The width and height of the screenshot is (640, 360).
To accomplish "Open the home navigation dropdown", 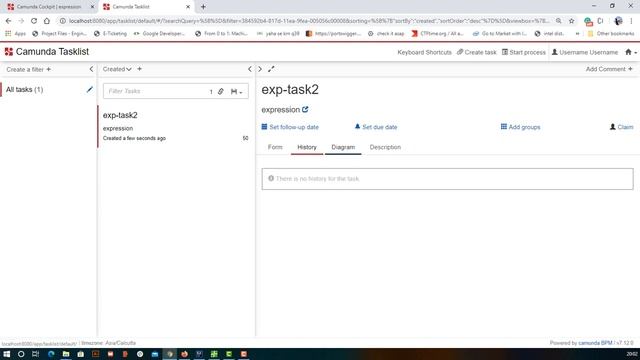I will tap(631, 52).
